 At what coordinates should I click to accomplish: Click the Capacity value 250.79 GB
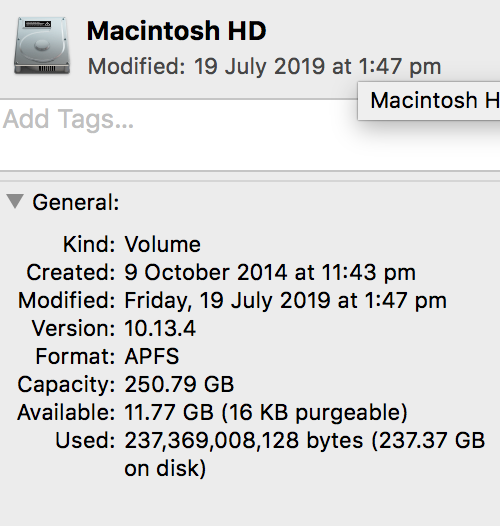click(x=179, y=384)
